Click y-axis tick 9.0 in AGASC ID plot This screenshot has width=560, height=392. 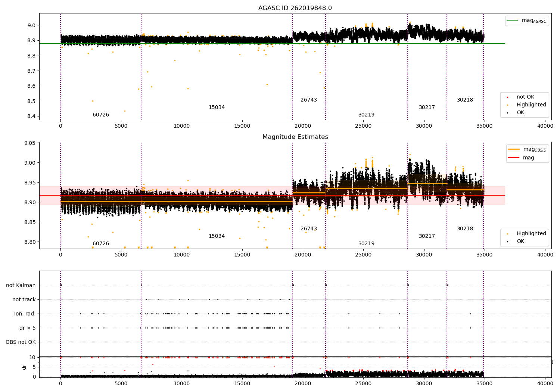coord(31,25)
